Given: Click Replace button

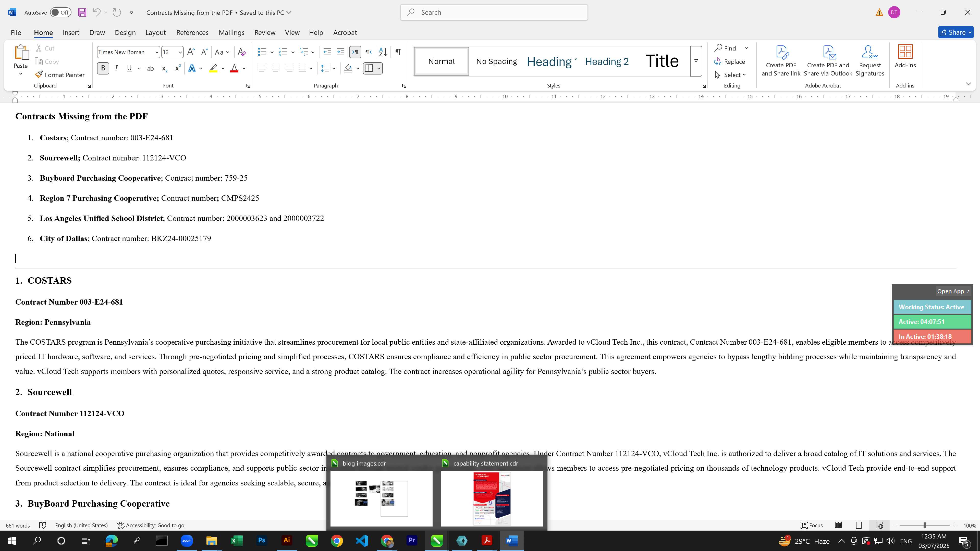Looking at the screenshot, I should point(730,61).
